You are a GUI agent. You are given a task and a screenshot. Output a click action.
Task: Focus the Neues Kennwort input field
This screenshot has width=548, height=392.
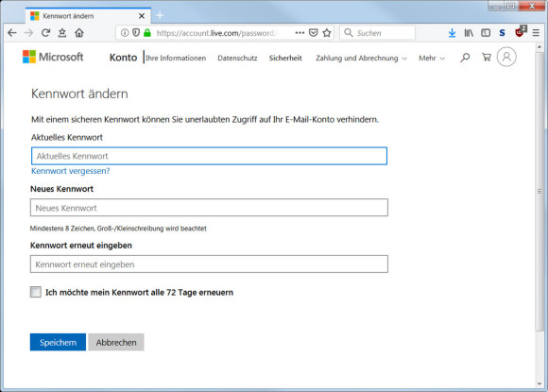(209, 208)
